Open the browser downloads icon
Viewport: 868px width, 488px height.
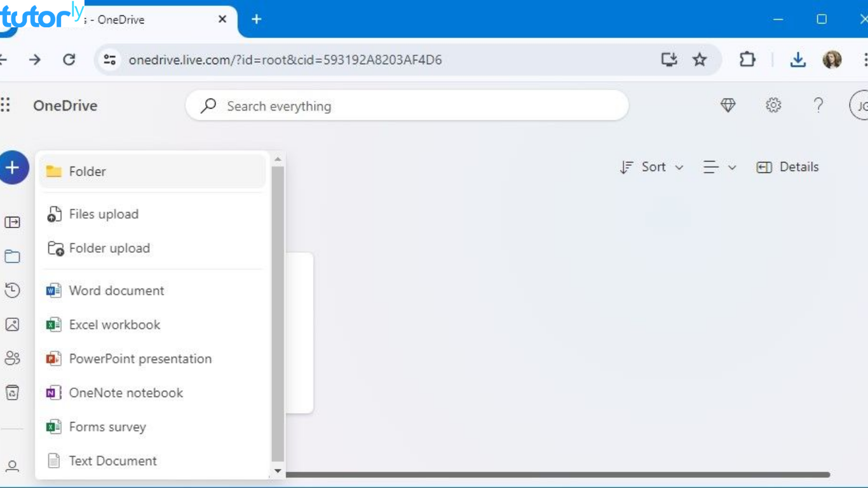798,60
